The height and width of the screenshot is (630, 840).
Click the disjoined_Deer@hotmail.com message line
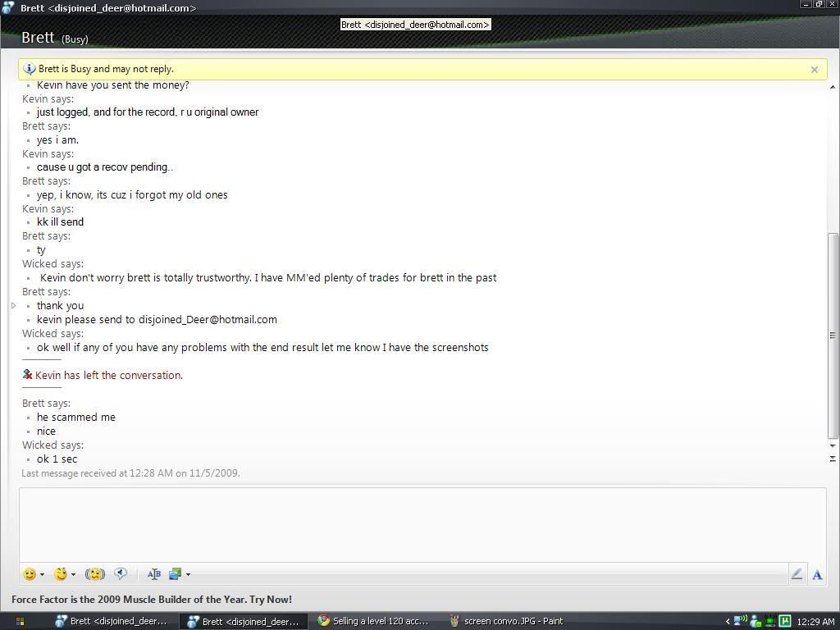(x=157, y=319)
